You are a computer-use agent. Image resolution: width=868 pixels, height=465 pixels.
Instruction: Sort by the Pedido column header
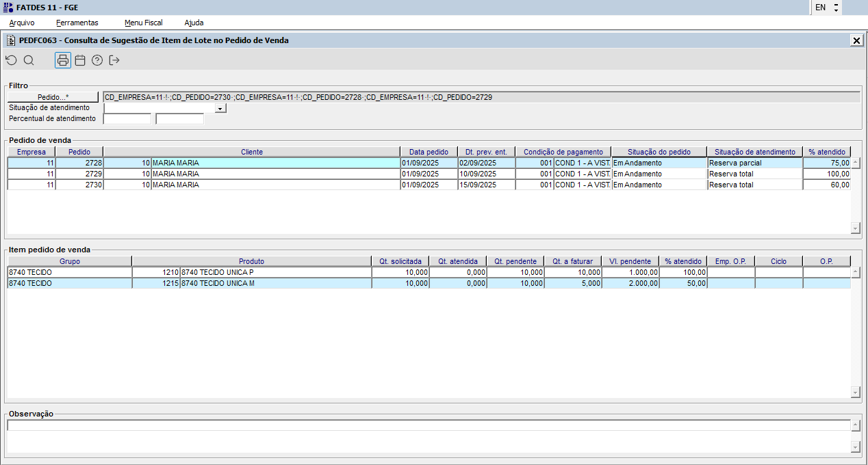point(79,152)
